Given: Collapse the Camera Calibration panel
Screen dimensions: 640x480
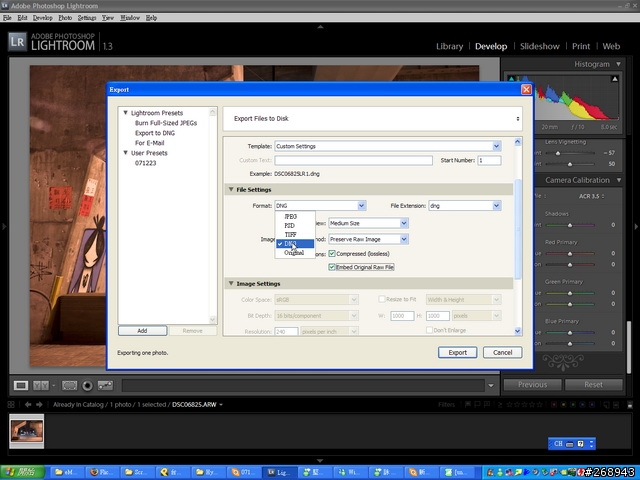Looking at the screenshot, I should (619, 180).
